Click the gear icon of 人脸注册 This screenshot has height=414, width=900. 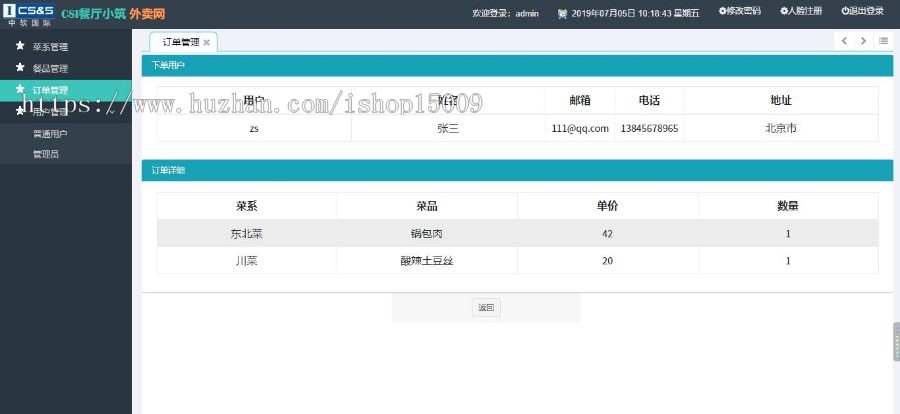(x=784, y=12)
